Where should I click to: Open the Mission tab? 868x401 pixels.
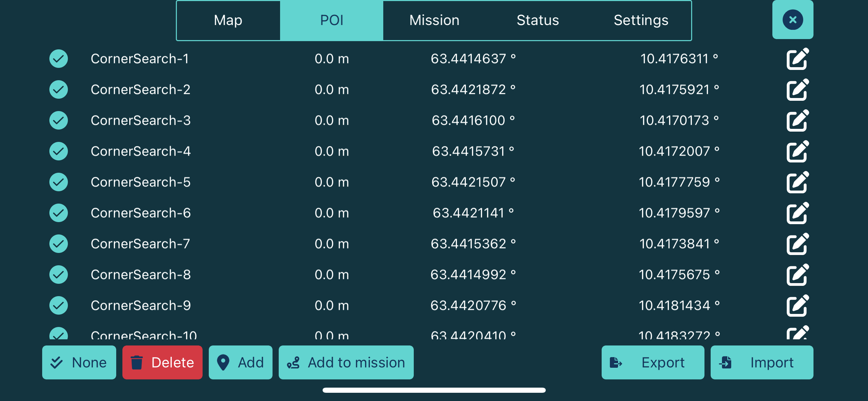pyautogui.click(x=434, y=20)
